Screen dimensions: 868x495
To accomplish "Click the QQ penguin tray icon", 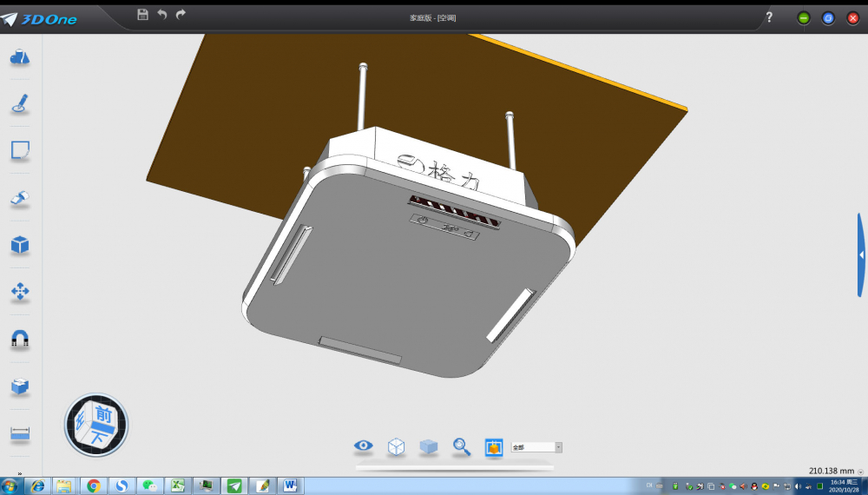I will click(x=754, y=486).
